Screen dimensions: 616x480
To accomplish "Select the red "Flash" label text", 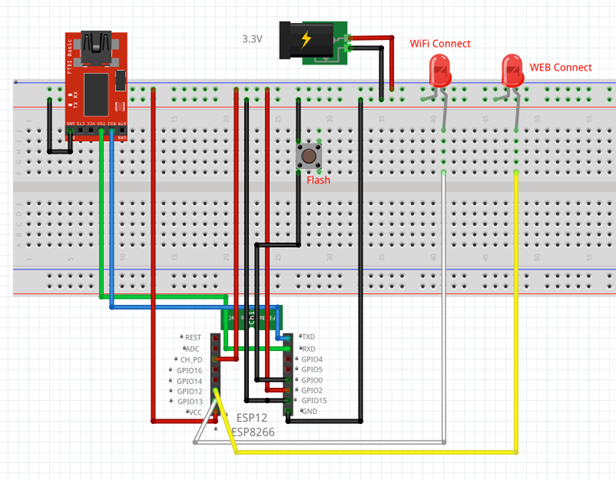I will pos(318,181).
